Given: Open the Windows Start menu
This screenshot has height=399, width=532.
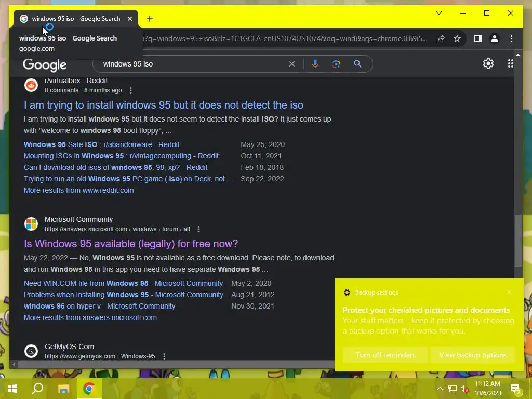Looking at the screenshot, I should (12, 389).
